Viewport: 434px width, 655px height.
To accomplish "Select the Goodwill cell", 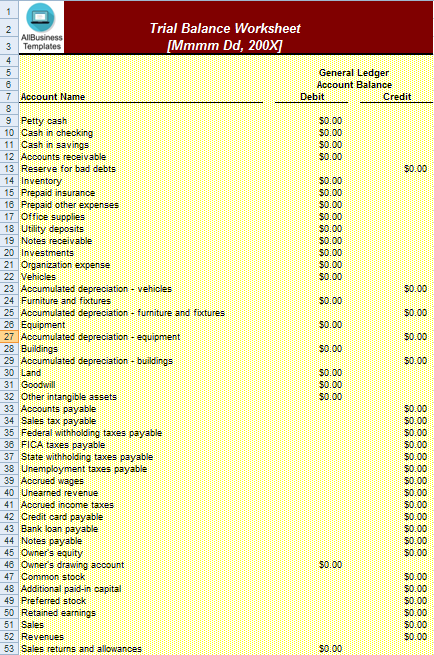I will point(38,385).
